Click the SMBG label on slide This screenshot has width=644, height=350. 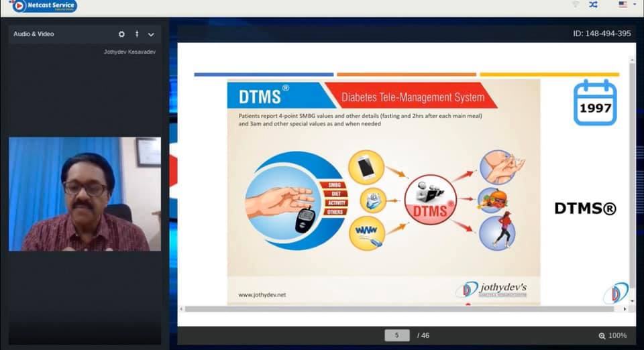pyautogui.click(x=334, y=185)
